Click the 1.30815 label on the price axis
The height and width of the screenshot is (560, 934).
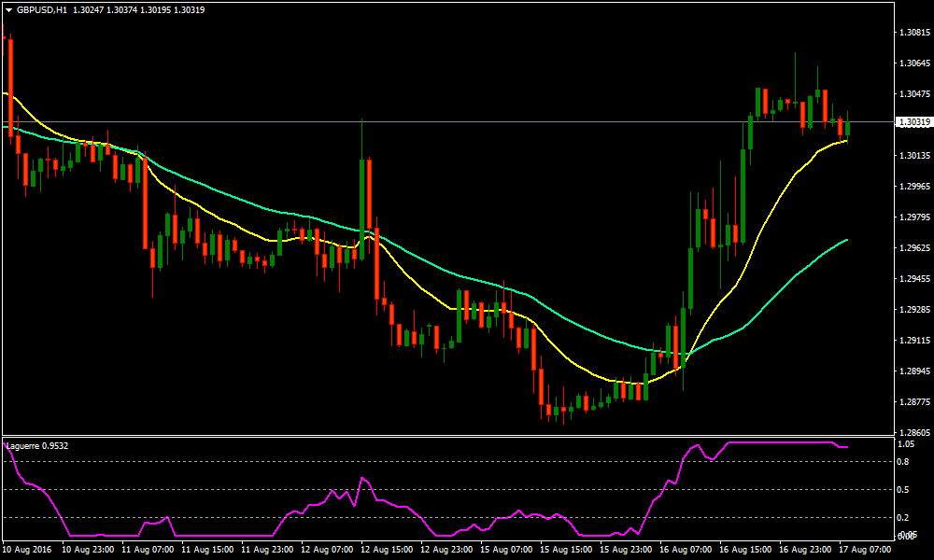(x=913, y=33)
